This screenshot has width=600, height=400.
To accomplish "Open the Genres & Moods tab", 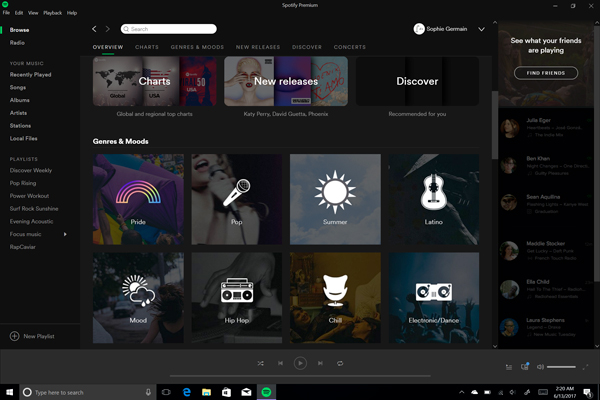I will pos(197,47).
